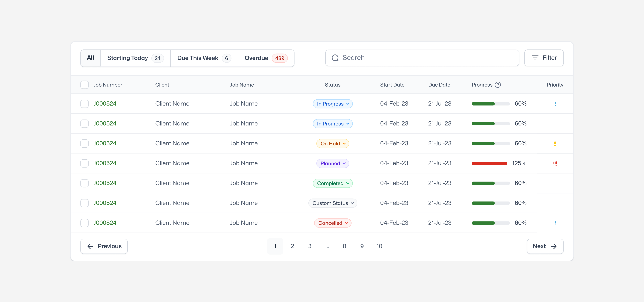The image size is (644, 302).
Task: Check the box for the On Hold row
Action: pyautogui.click(x=85, y=143)
